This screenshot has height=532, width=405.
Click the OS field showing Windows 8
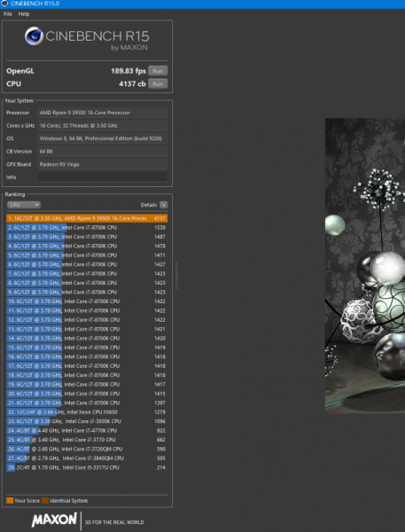103,138
